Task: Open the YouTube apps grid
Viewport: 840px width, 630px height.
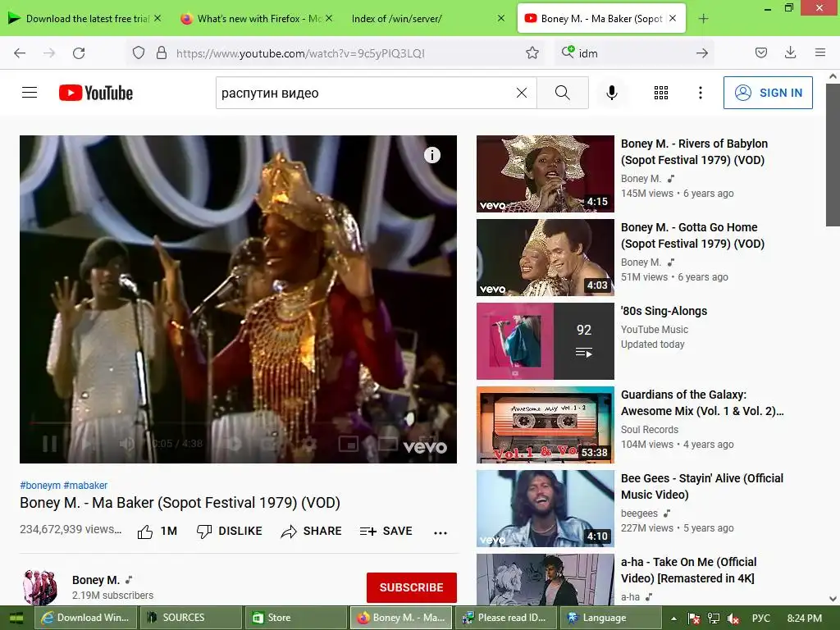Action: pos(661,93)
